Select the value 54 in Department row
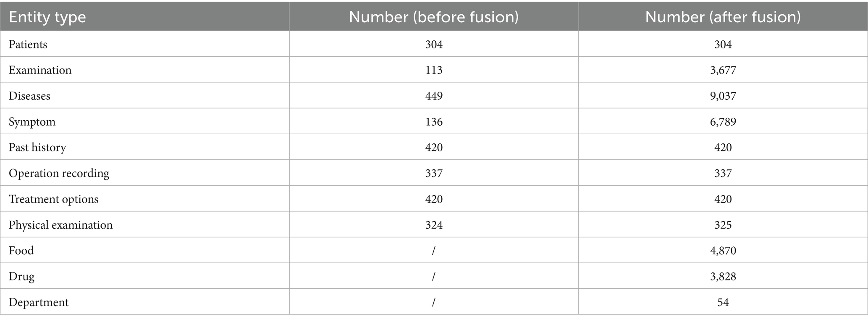The height and width of the screenshot is (322, 868). [x=723, y=302]
